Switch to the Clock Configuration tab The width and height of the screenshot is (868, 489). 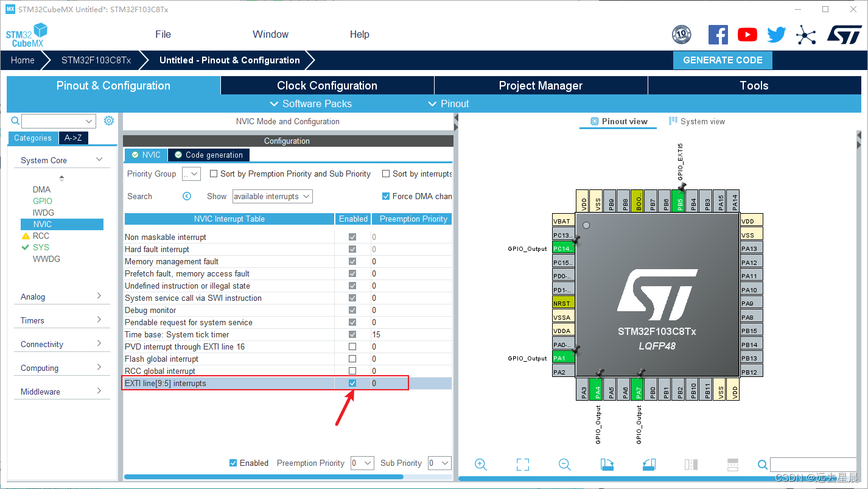(327, 85)
